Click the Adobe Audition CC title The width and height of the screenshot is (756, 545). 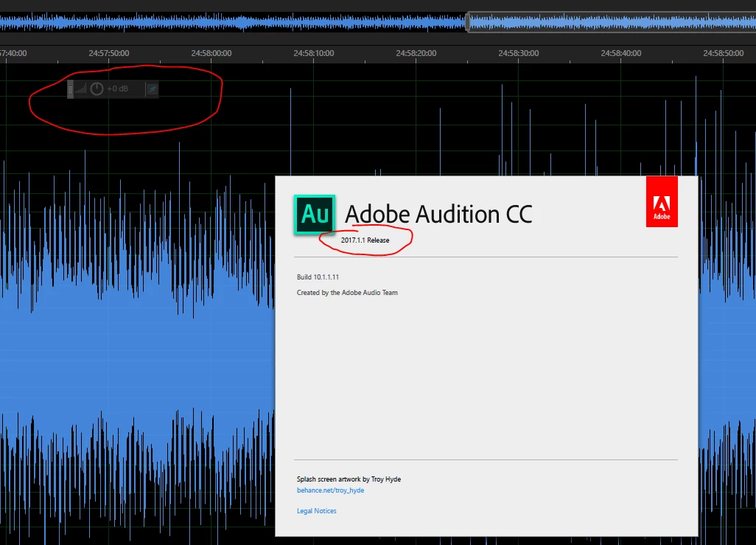tap(438, 214)
